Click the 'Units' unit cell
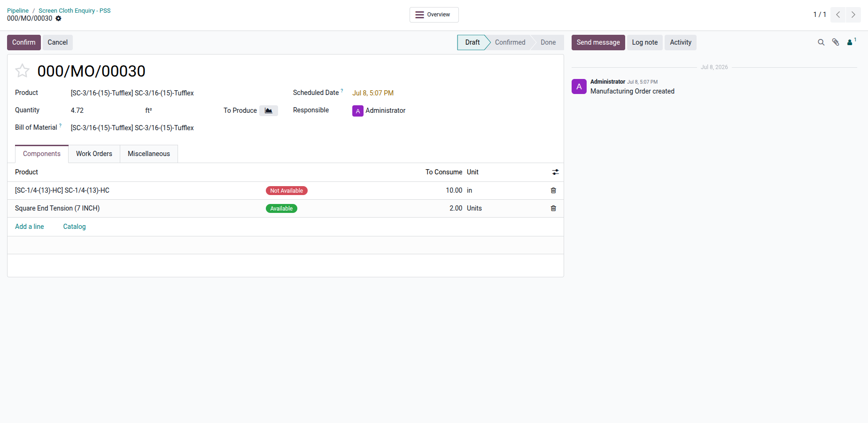Viewport: 868px width, 423px height. 474,208
